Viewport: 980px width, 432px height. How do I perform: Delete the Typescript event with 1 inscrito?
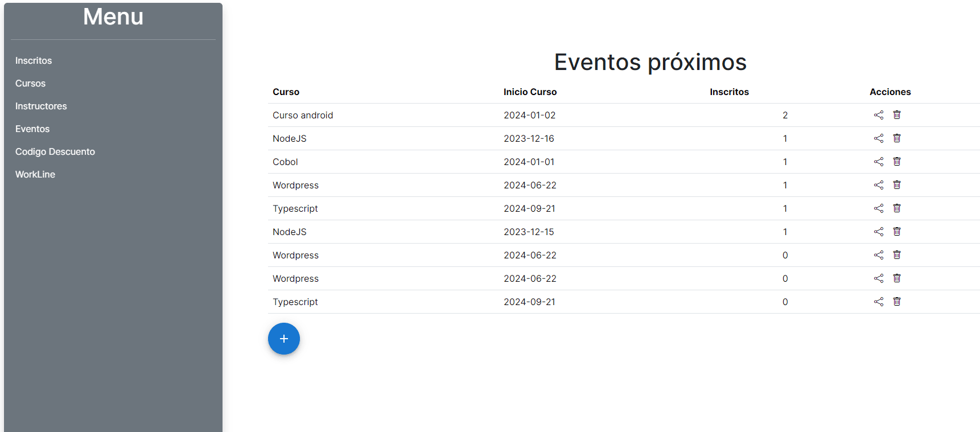point(896,208)
